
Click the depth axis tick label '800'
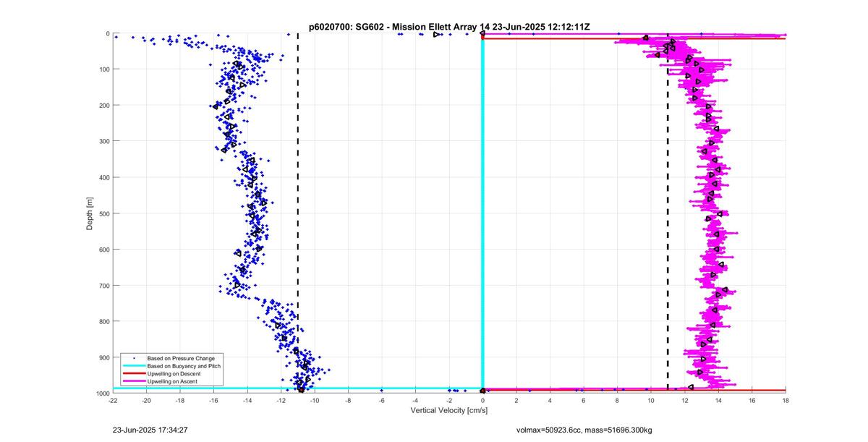click(104, 321)
